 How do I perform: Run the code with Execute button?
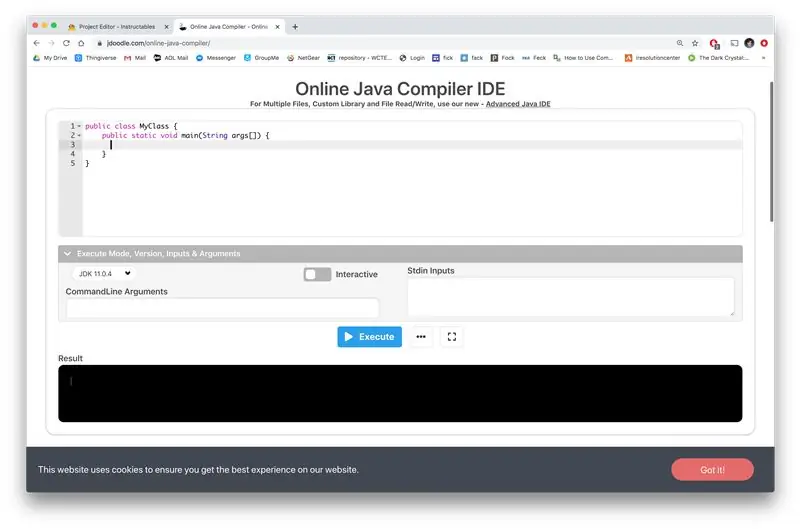tap(369, 337)
